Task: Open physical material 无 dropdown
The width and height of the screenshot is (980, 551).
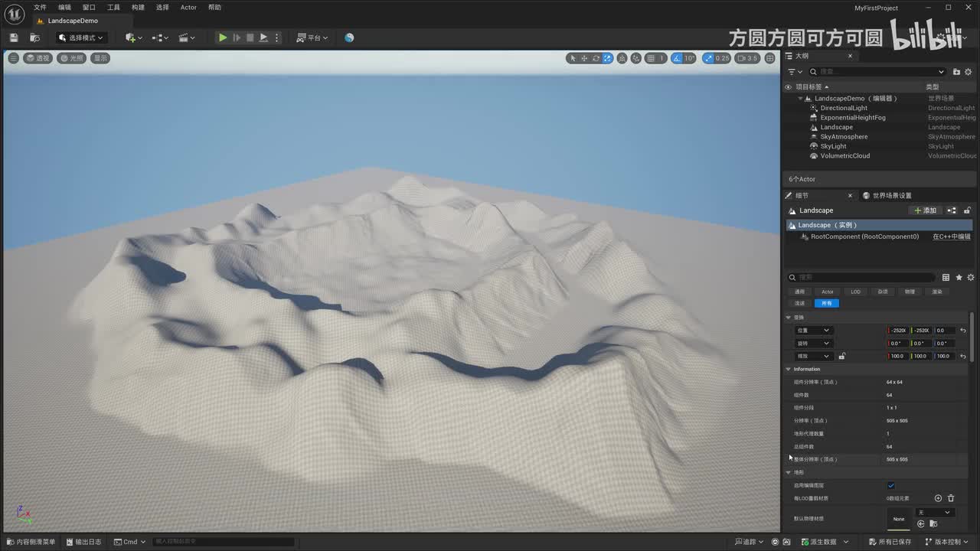Action: pos(935,512)
